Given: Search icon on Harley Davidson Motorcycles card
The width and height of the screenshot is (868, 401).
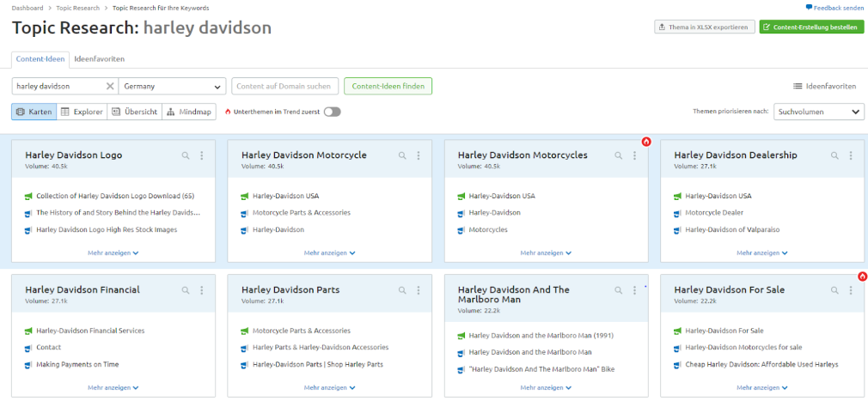Looking at the screenshot, I should click(x=618, y=156).
